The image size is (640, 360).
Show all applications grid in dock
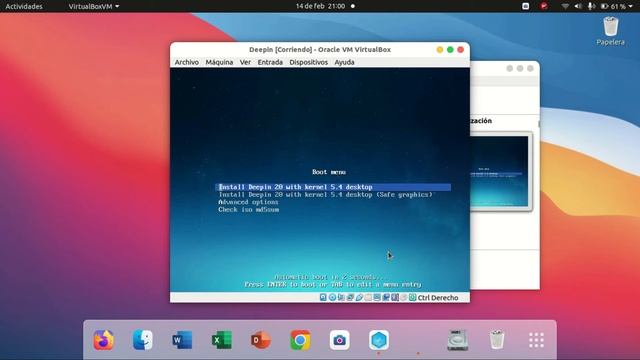coord(536,340)
